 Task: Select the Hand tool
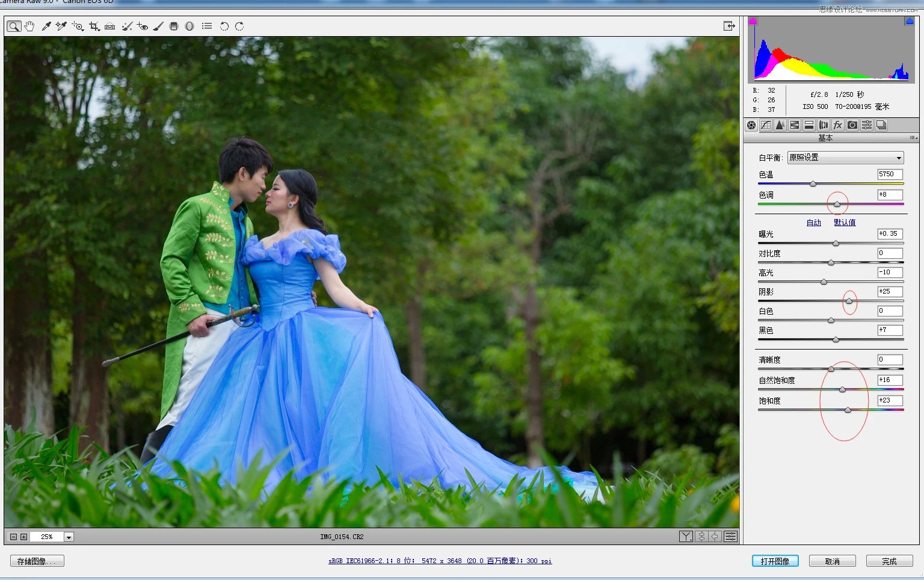[29, 26]
